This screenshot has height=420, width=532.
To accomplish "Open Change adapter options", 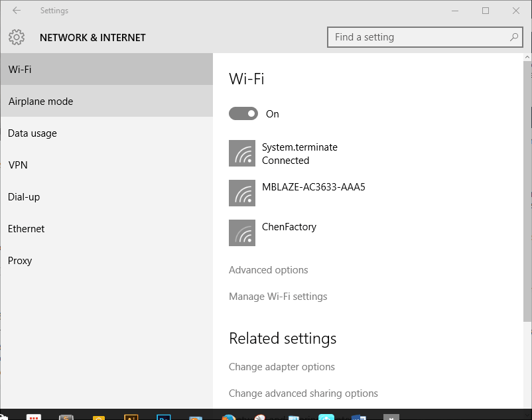I will 282,367.
